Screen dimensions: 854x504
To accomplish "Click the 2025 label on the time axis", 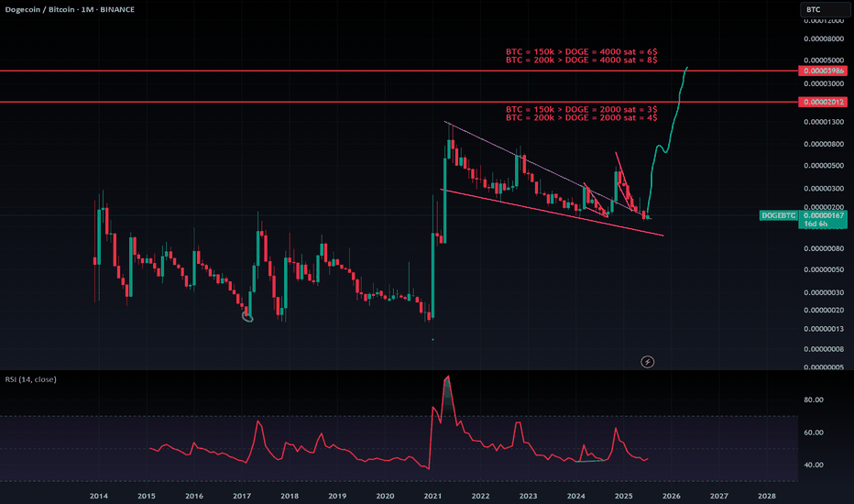I will click(x=624, y=496).
